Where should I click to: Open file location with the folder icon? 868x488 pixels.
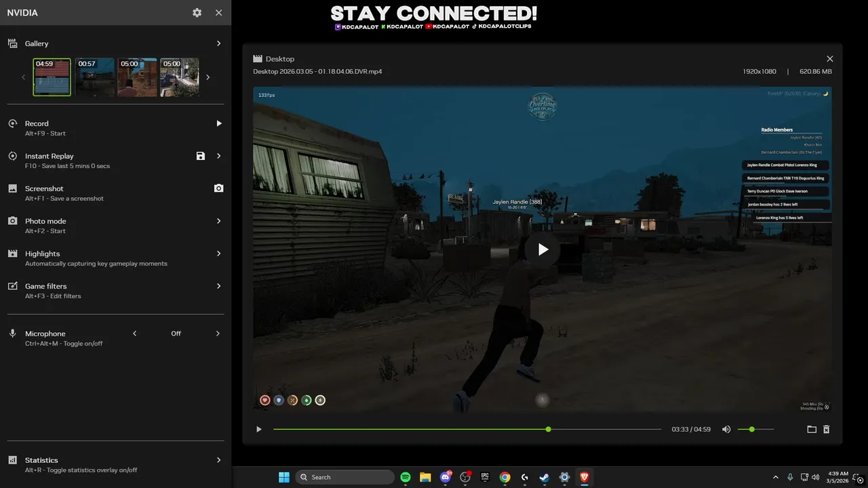812,429
